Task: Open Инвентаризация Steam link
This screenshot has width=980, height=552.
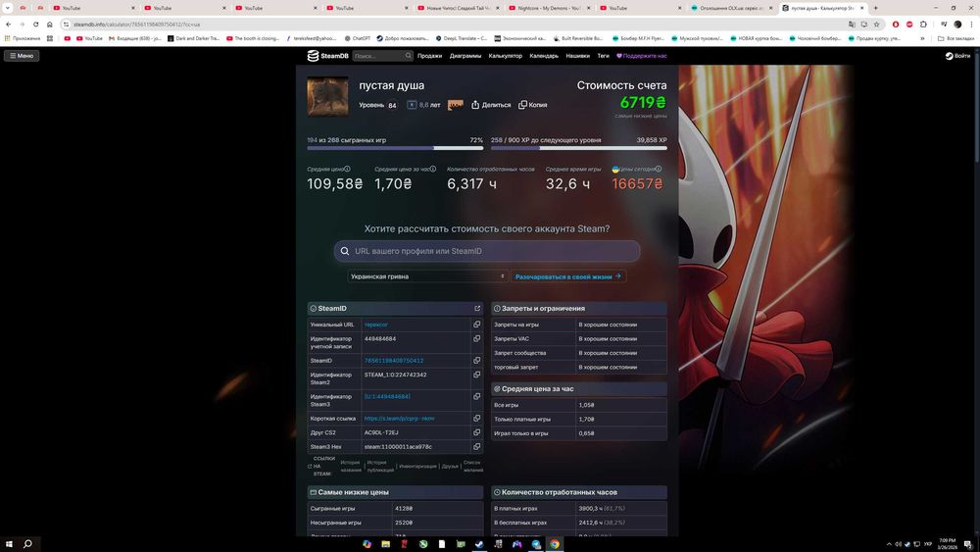Action: point(417,467)
